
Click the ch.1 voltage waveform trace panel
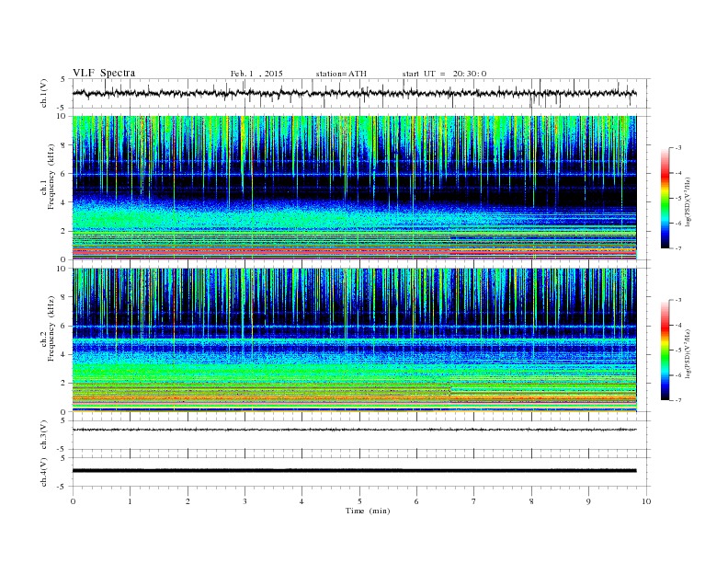click(361, 93)
